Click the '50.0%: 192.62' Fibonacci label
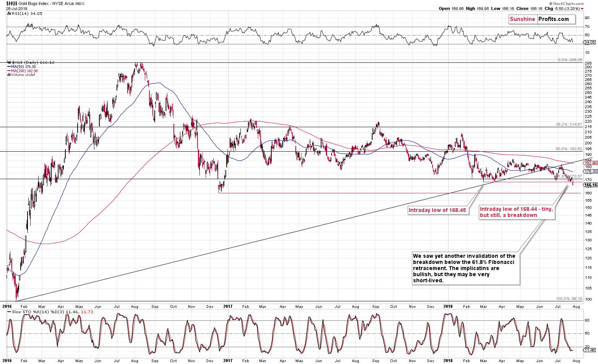 [569, 149]
